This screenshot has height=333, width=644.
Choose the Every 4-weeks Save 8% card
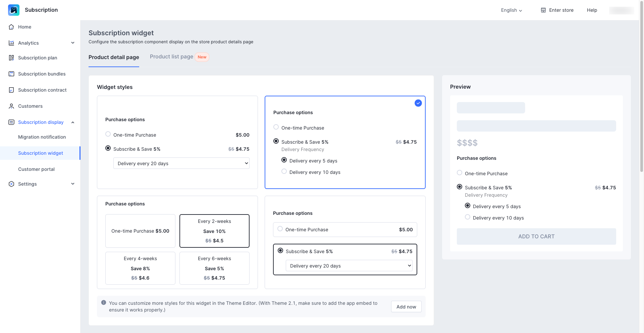(x=140, y=268)
